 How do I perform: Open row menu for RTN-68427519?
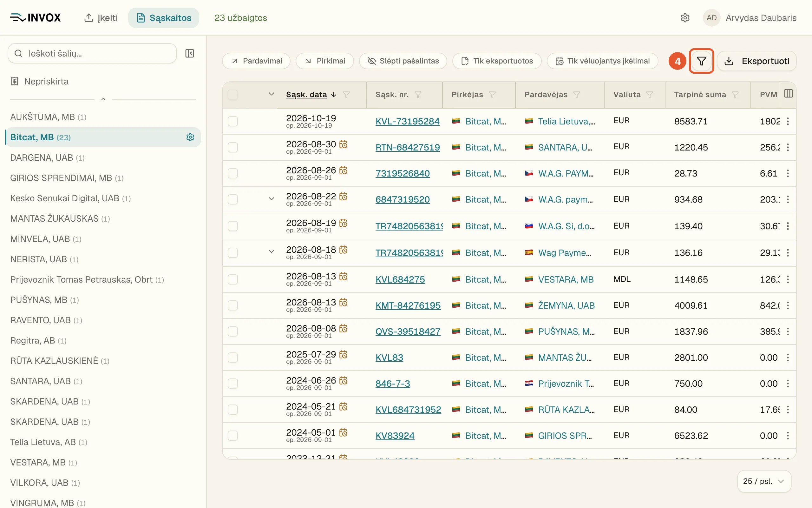pyautogui.click(x=788, y=147)
